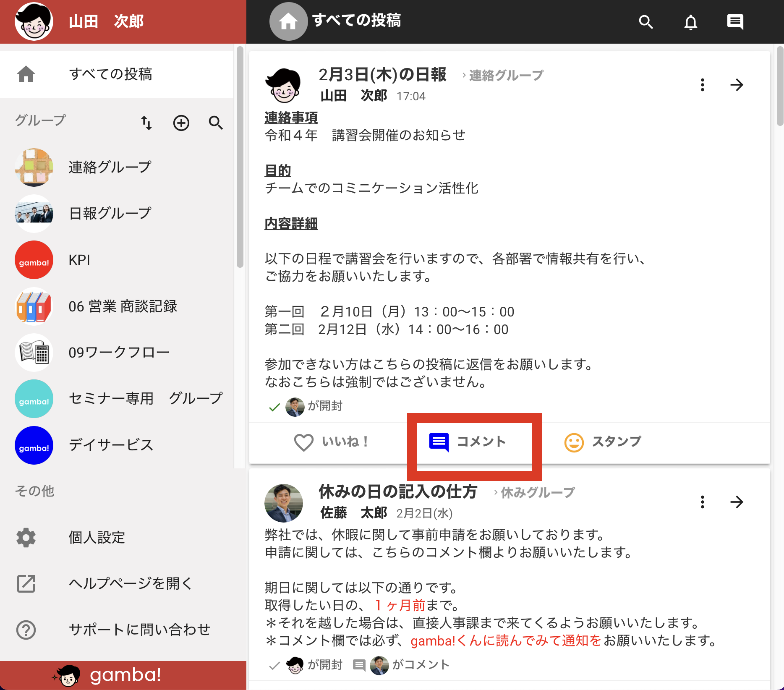This screenshot has height=690, width=784.
Task: Open the 日報グループ group
Action: [117, 214]
